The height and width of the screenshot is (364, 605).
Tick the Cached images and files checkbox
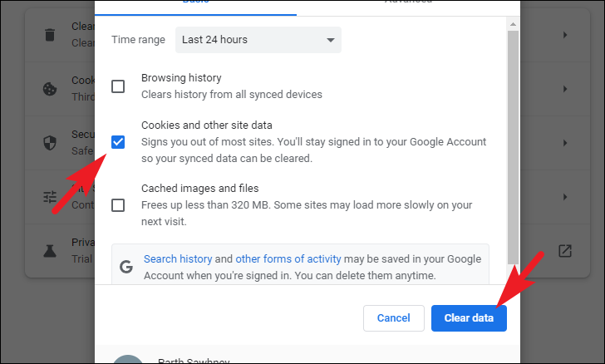(118, 204)
